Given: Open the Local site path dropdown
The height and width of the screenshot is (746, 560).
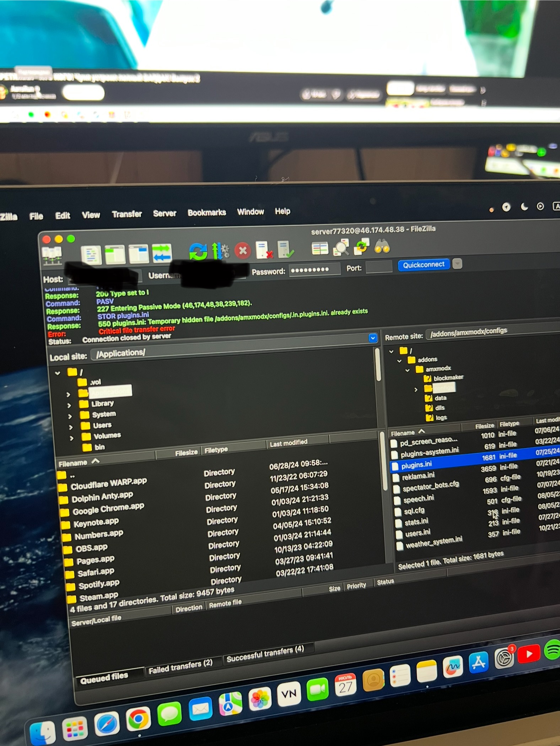Looking at the screenshot, I should (x=373, y=338).
